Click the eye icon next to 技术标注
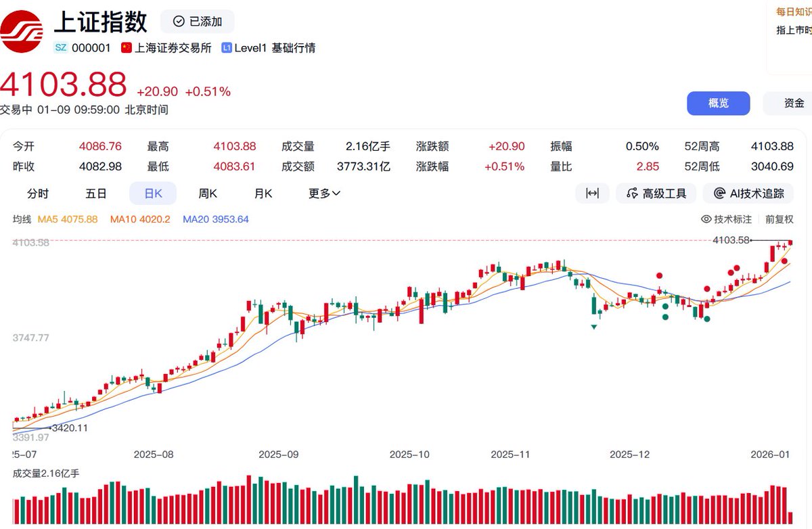Screen dimensions: 812x529 pyautogui.click(x=706, y=219)
